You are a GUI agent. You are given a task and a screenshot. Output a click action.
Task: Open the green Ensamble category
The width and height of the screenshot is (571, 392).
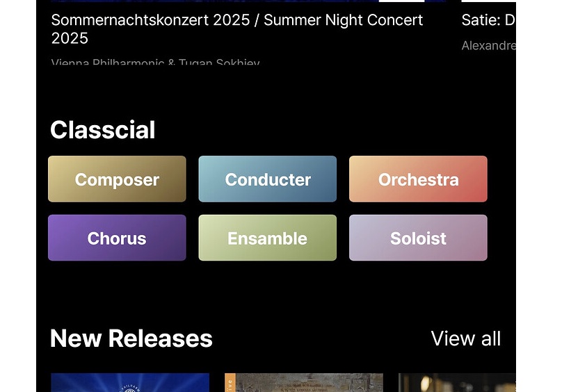pos(267,238)
